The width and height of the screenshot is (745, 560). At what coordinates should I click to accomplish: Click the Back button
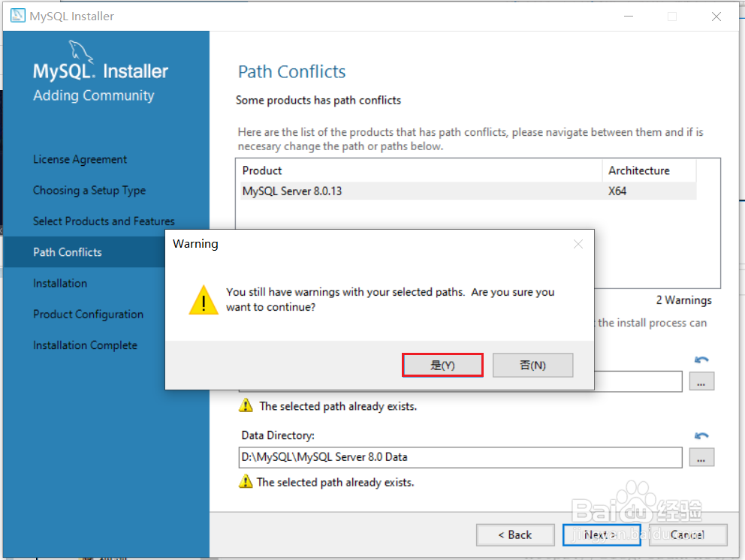515,534
